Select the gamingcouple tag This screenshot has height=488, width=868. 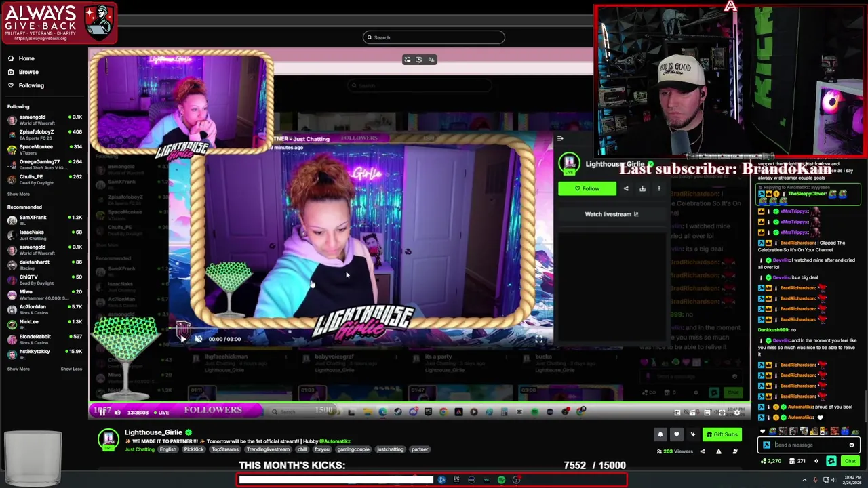click(353, 449)
